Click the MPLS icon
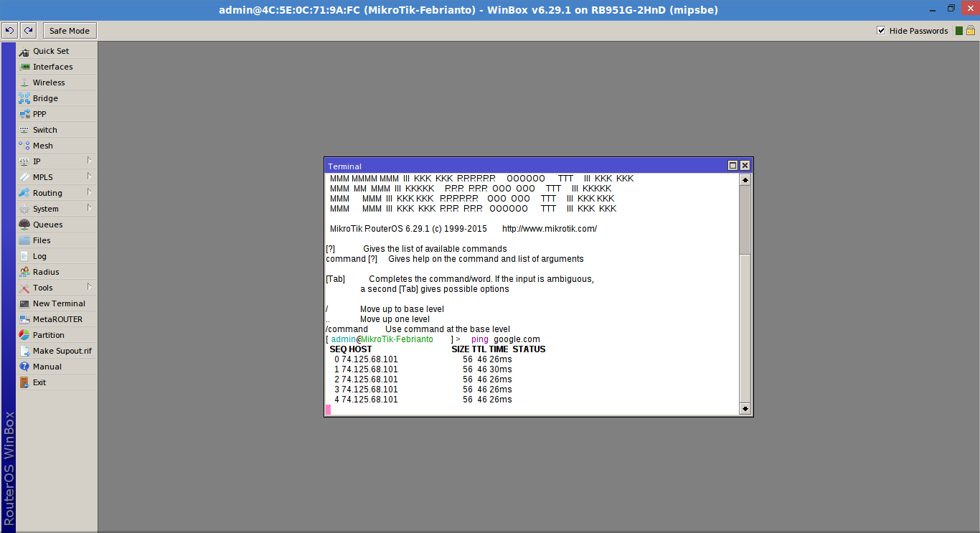980x533 pixels. [x=24, y=177]
